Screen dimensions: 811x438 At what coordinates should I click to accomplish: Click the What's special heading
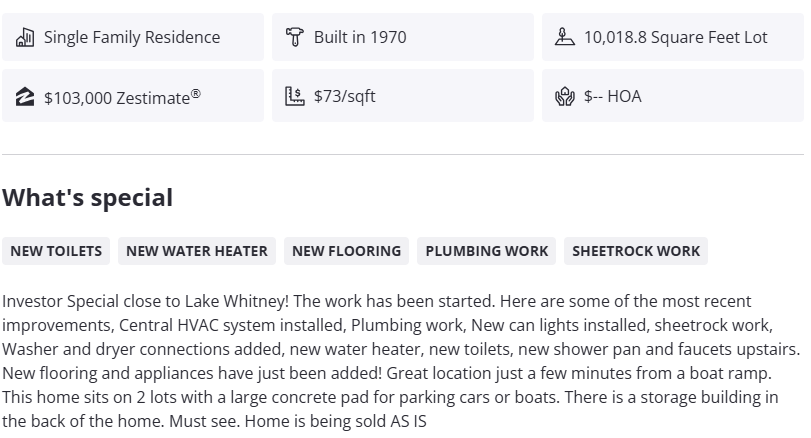(x=87, y=198)
